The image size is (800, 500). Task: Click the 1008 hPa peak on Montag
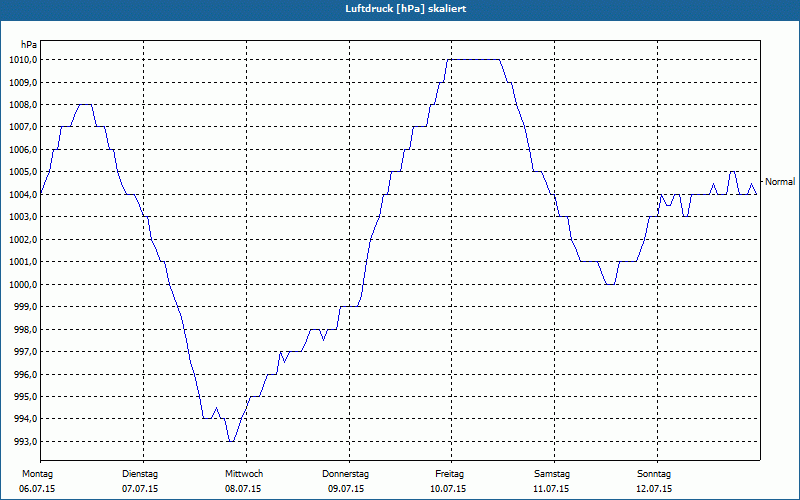85,105
